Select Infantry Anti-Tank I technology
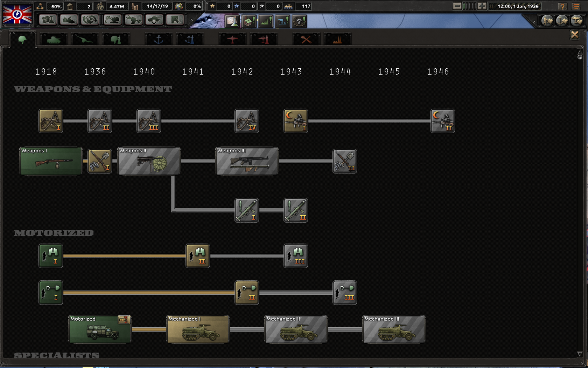Viewport: 588px width, 368px height. click(x=247, y=210)
